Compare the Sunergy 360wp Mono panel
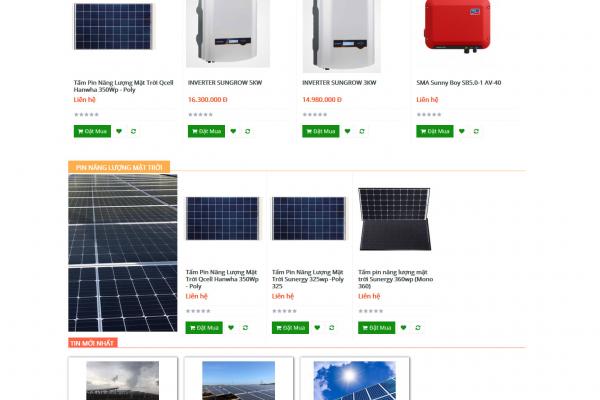The height and width of the screenshot is (400, 600). pos(418,327)
